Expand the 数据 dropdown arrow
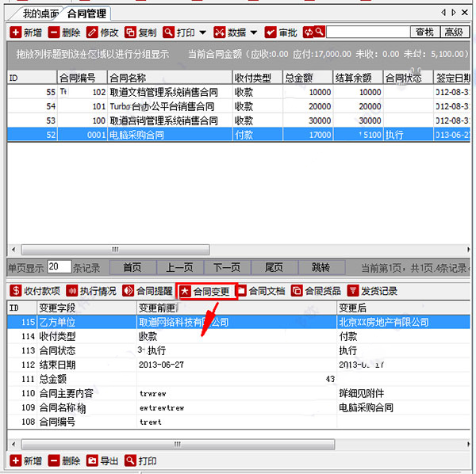The image size is (476, 474). (x=254, y=32)
